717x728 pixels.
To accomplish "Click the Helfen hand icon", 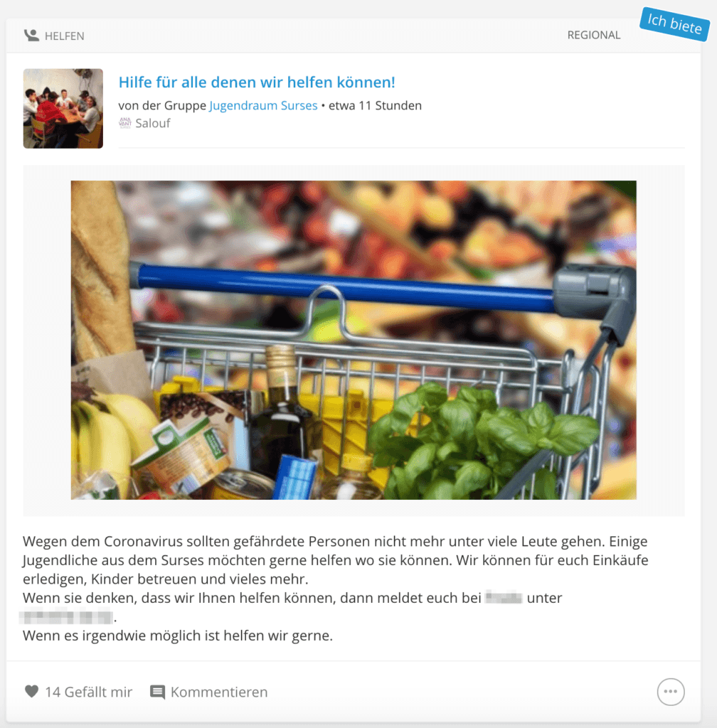I will coord(31,36).
